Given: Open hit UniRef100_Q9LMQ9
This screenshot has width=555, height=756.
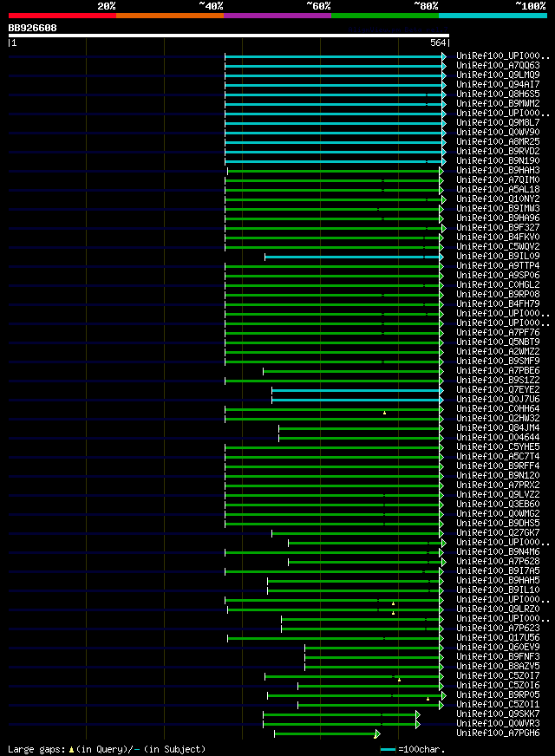Looking at the screenshot, I should (x=498, y=75).
